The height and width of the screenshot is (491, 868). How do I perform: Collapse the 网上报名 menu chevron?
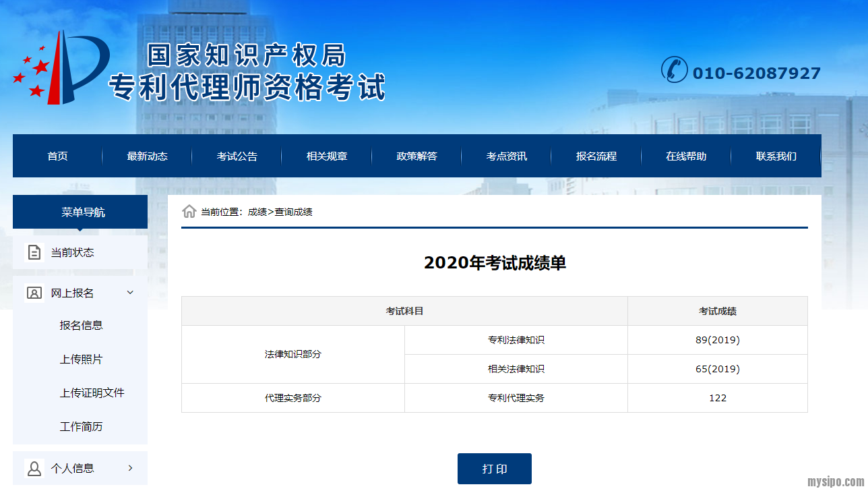point(130,293)
